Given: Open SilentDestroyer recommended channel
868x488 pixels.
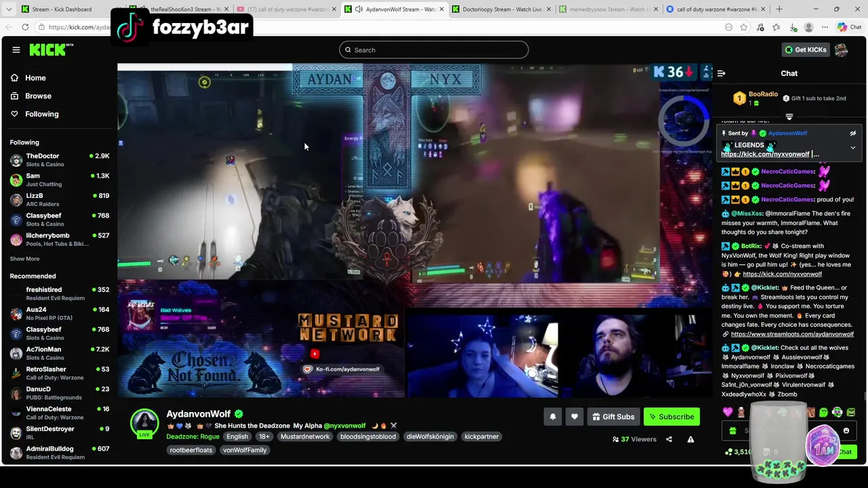Looking at the screenshot, I should [60, 432].
